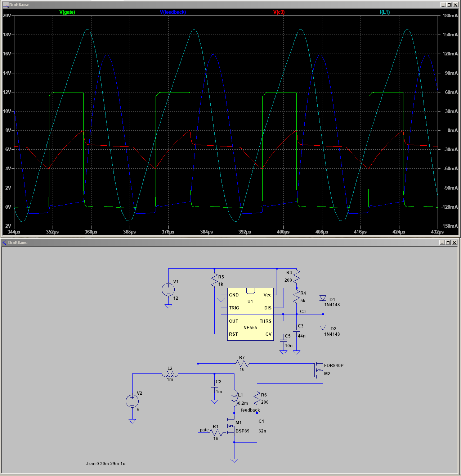Click the 180mA right axis label
Image resolution: width=461 pixels, height=476 pixels.
[450, 15]
